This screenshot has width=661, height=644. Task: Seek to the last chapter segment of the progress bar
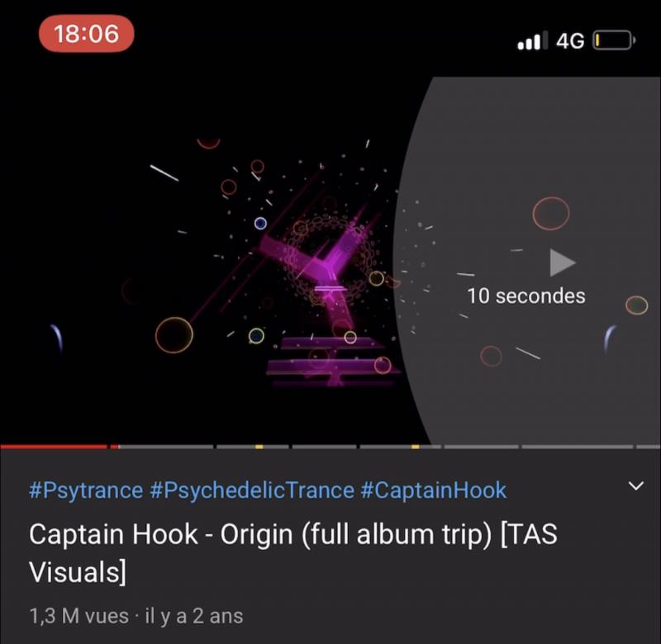pyautogui.click(x=649, y=447)
